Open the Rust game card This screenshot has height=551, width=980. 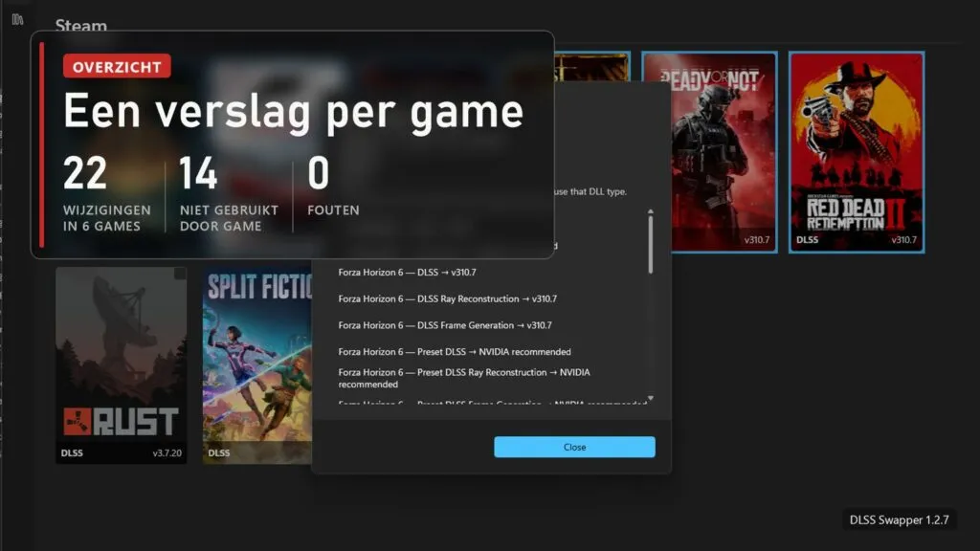122,364
